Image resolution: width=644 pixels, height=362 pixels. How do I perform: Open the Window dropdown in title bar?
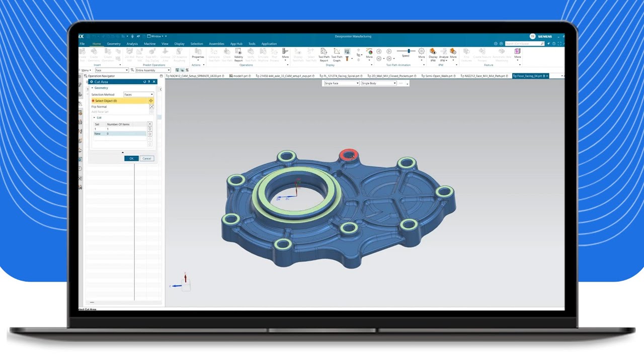pos(155,36)
